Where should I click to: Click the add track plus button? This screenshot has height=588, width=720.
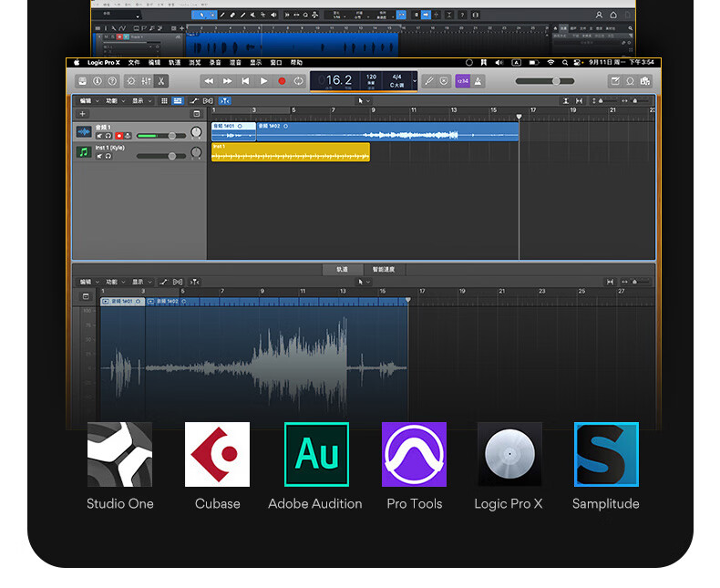click(83, 114)
